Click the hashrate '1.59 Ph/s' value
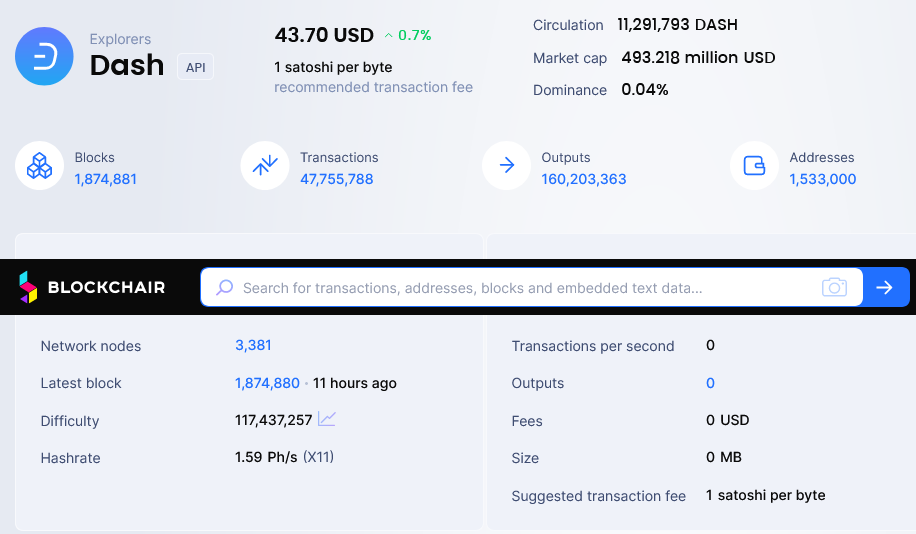916x534 pixels. tap(266, 457)
